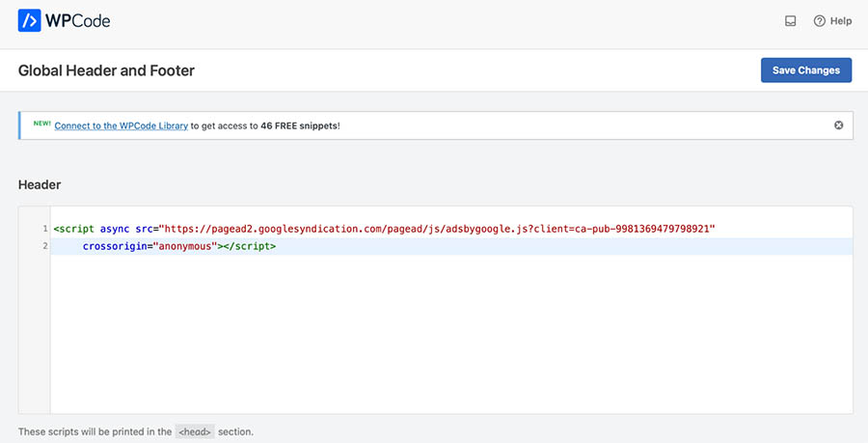The image size is (868, 443).
Task: Click line number 2 in editor gutter
Action: click(x=44, y=246)
